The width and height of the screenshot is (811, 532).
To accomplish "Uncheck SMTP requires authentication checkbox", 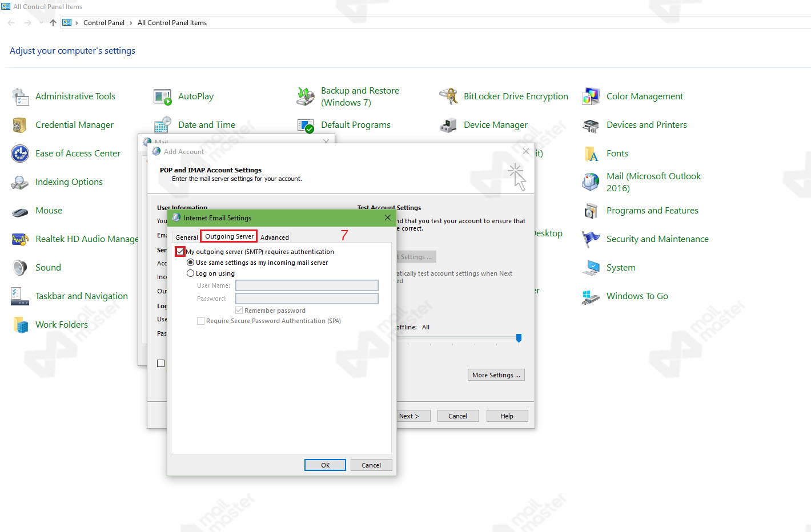I will pyautogui.click(x=180, y=252).
